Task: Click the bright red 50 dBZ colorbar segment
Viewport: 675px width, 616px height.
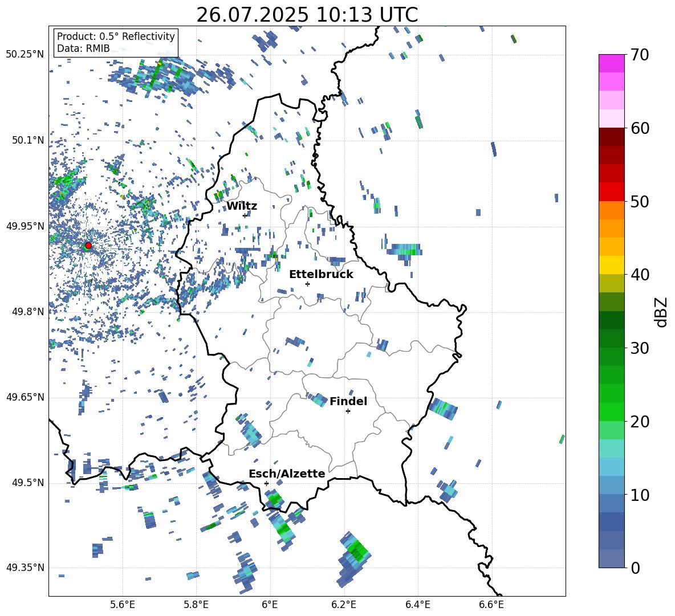Action: (611, 192)
